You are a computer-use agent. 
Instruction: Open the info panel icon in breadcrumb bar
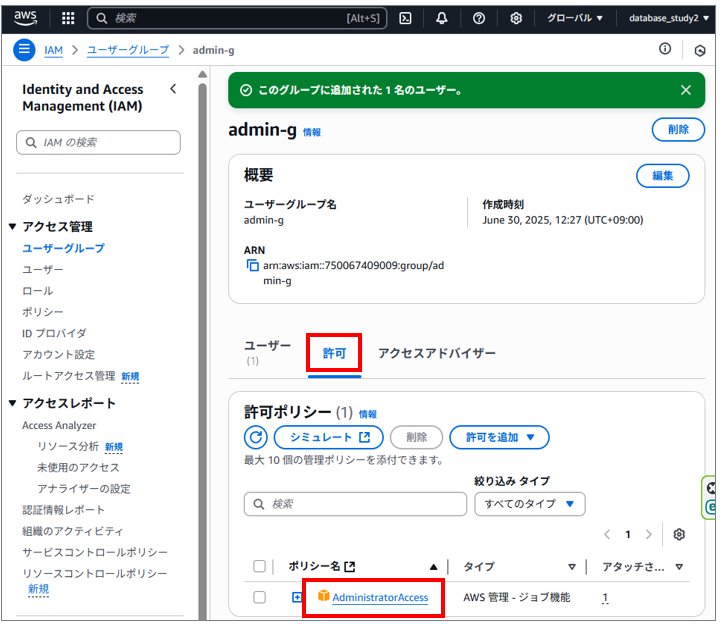pyautogui.click(x=665, y=48)
